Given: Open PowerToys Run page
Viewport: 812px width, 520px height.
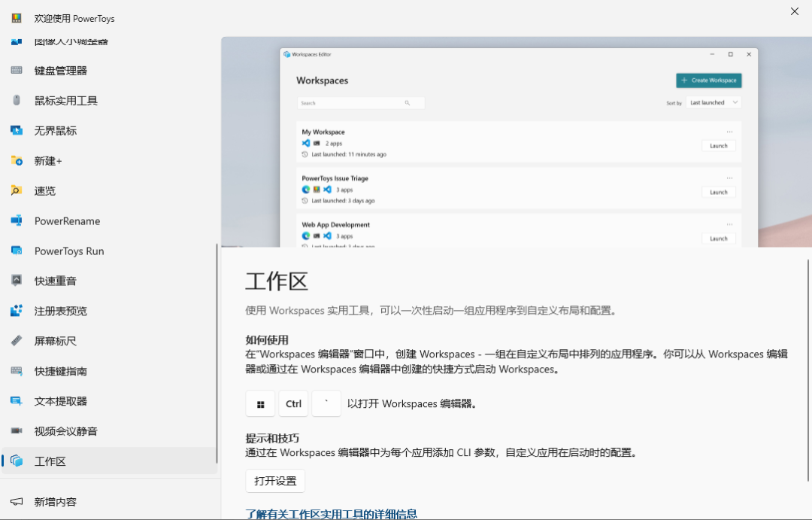Looking at the screenshot, I should (x=109, y=251).
